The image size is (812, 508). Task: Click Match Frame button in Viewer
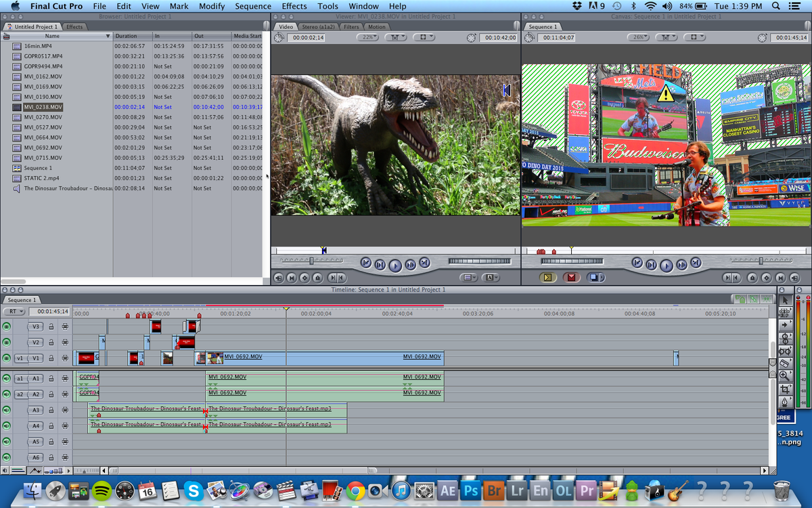279,278
